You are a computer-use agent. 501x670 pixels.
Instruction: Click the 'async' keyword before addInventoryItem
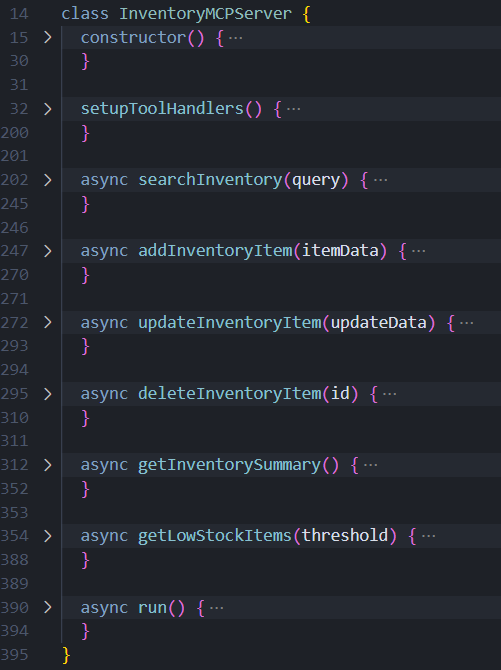(x=104, y=251)
